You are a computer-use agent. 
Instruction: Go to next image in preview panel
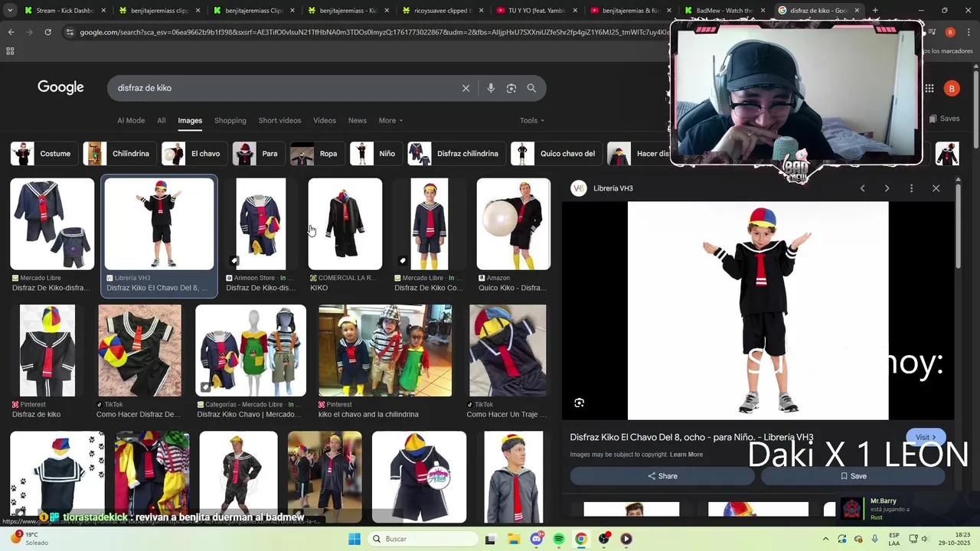887,188
